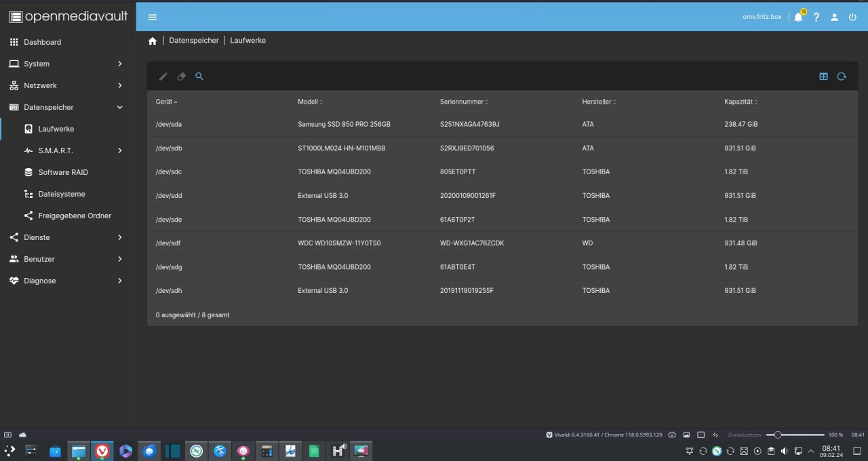Show hidden system tray icons arrow

(811, 451)
